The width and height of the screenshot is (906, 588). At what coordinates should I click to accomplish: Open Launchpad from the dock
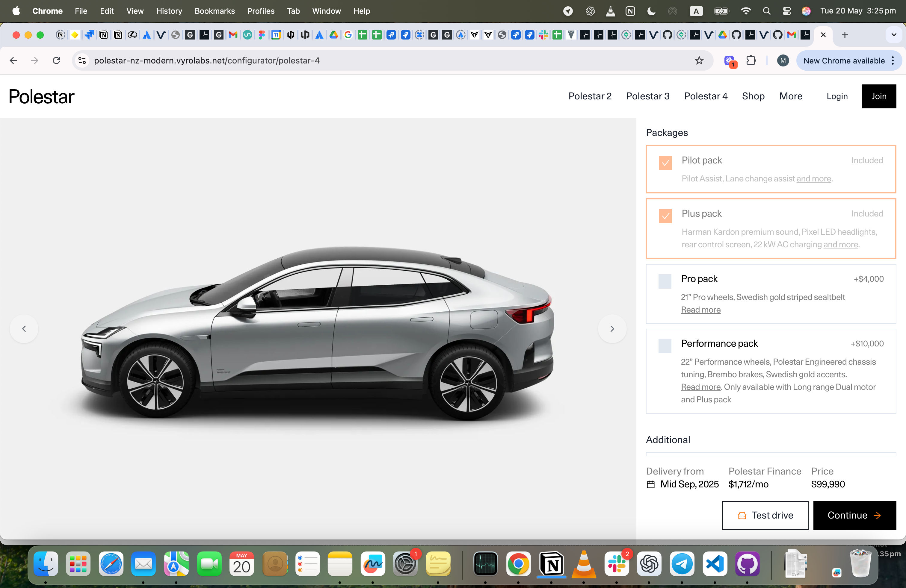[x=78, y=564]
